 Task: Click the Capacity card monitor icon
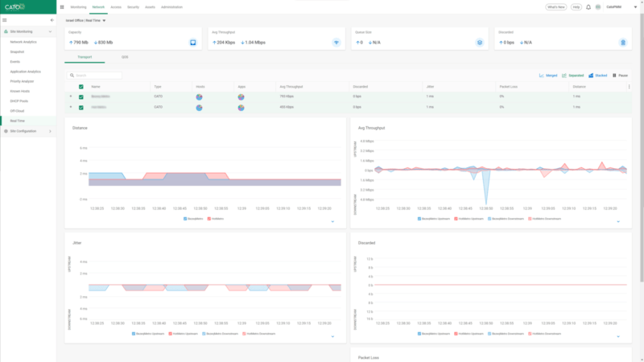pyautogui.click(x=192, y=42)
